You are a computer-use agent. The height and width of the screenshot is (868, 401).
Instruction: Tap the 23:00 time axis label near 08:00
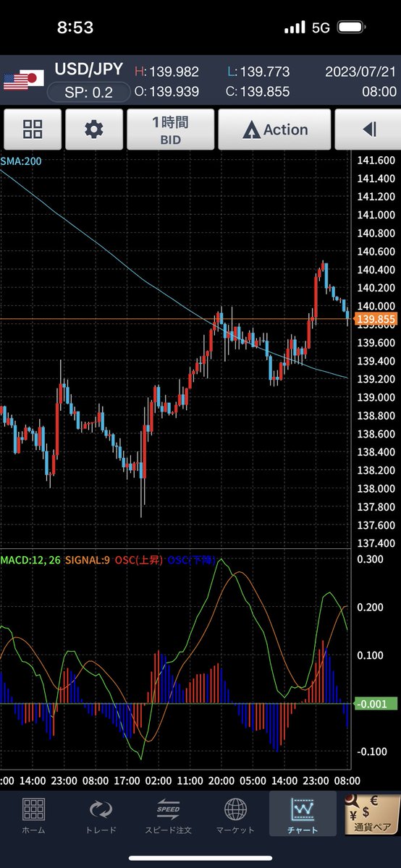click(x=317, y=780)
